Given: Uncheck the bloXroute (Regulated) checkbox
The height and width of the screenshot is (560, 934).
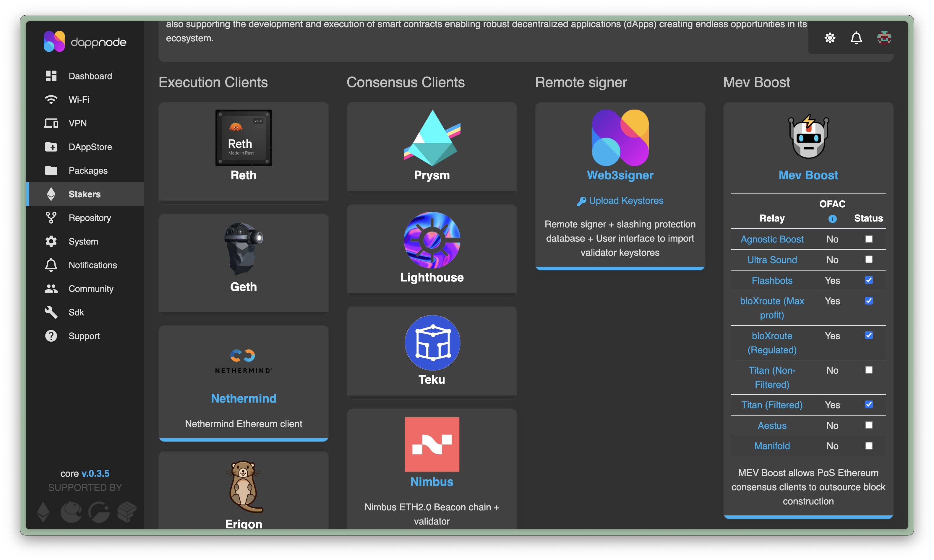Looking at the screenshot, I should click(868, 336).
